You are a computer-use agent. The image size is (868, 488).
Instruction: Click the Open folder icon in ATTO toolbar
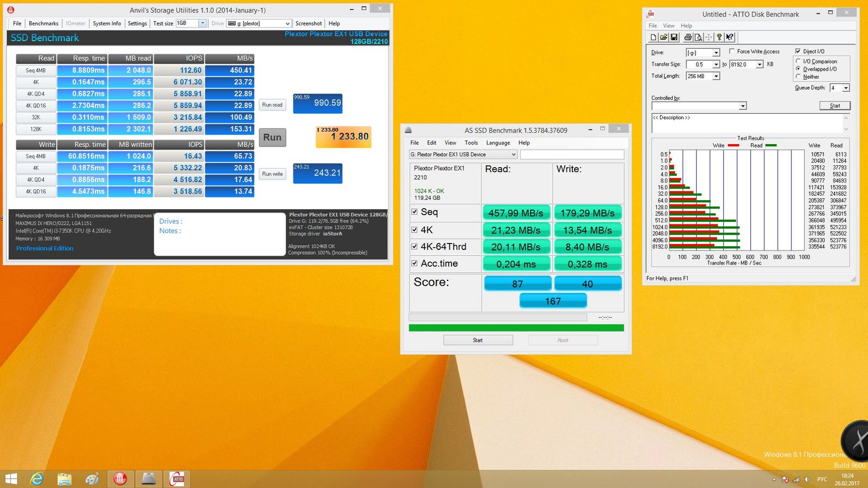663,37
